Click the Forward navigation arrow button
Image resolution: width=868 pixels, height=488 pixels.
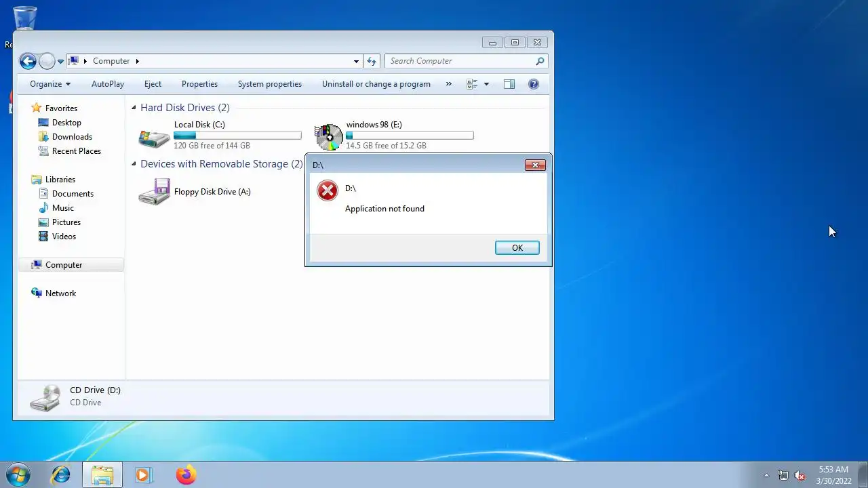coord(47,61)
